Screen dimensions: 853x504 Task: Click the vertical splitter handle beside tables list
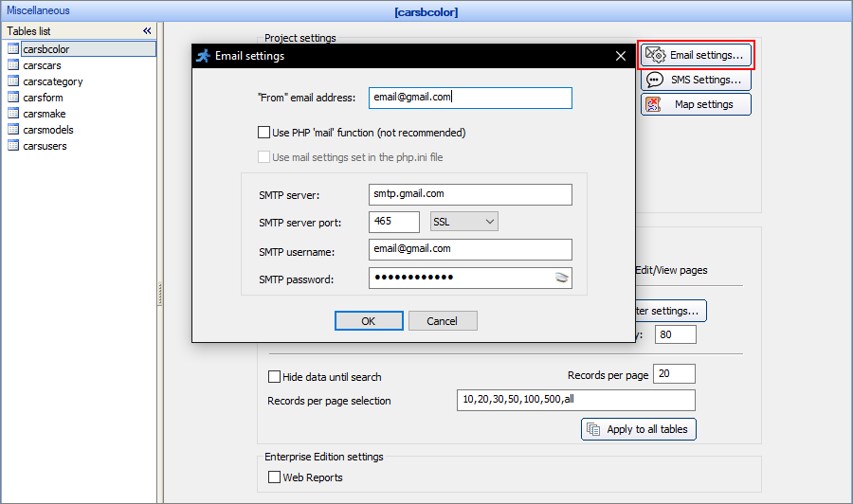[160, 294]
